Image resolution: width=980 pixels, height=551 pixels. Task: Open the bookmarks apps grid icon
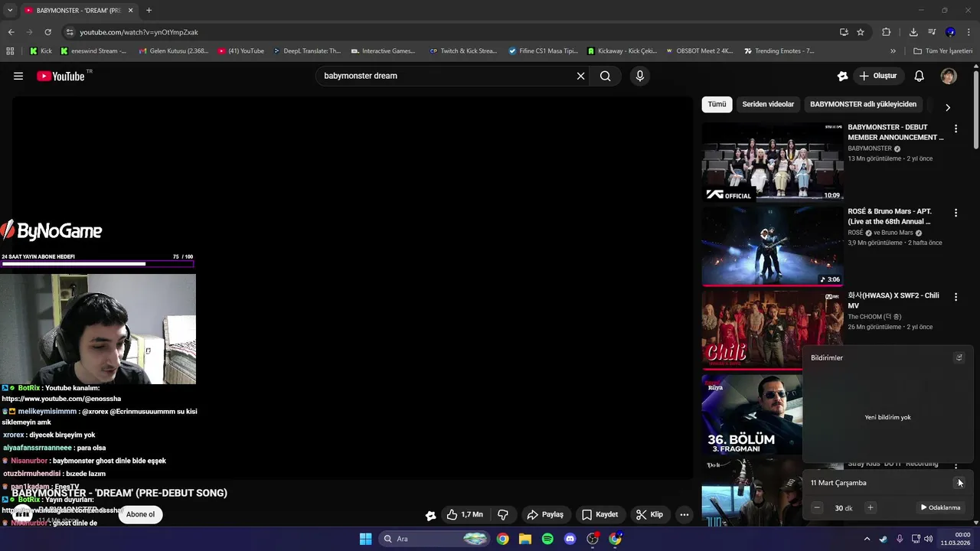[x=10, y=51]
